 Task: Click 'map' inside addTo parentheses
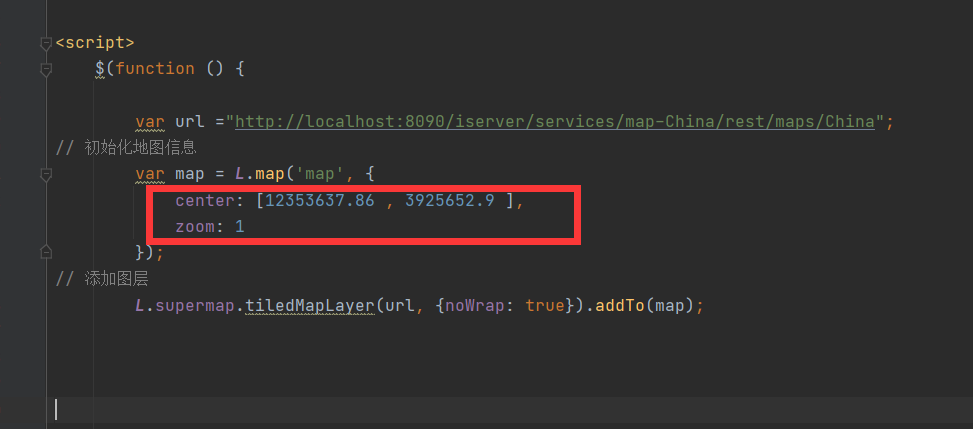click(670, 306)
